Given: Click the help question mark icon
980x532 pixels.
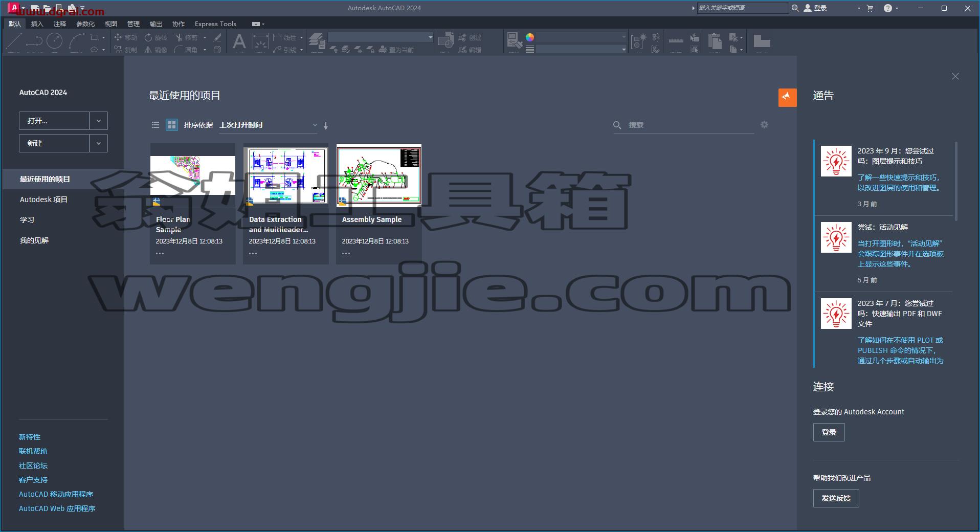Looking at the screenshot, I should pos(888,8).
